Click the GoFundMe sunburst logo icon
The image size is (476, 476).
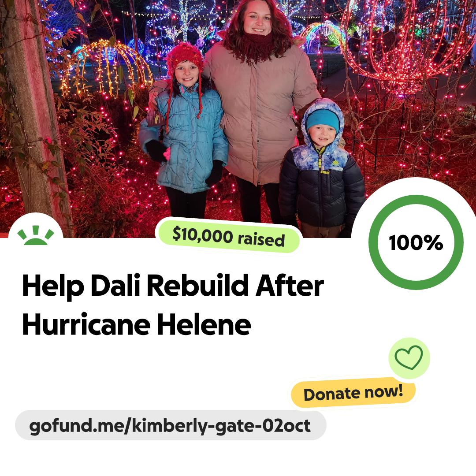click(36, 235)
